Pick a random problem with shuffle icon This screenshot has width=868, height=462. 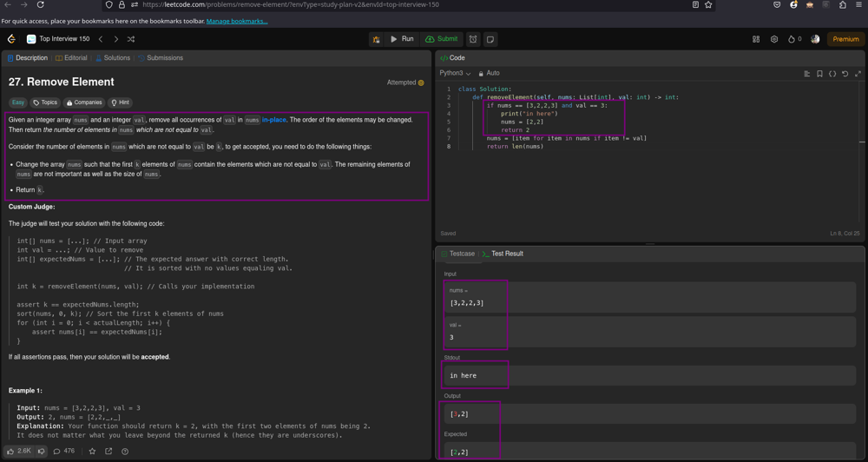pyautogui.click(x=131, y=39)
